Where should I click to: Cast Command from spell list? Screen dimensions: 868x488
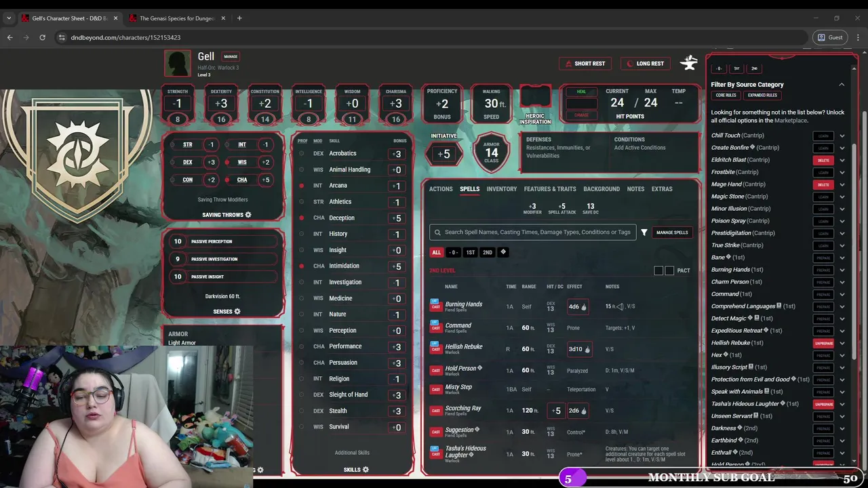pos(435,327)
